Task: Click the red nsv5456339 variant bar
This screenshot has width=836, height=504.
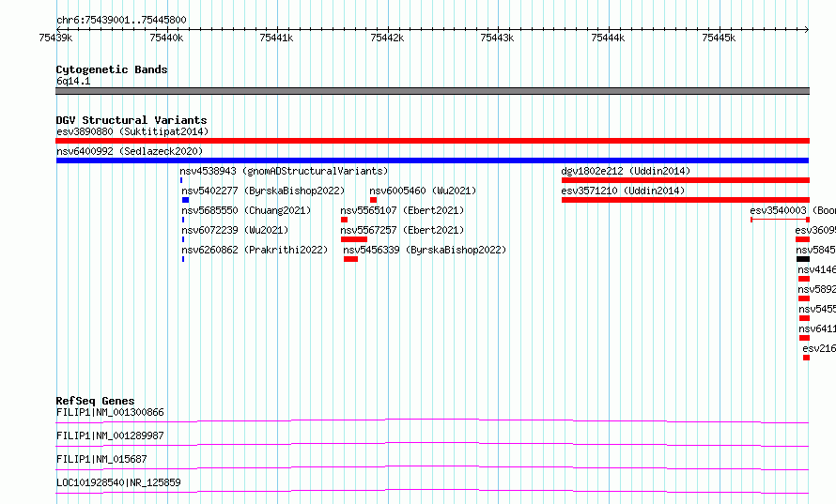Action: 350,259
